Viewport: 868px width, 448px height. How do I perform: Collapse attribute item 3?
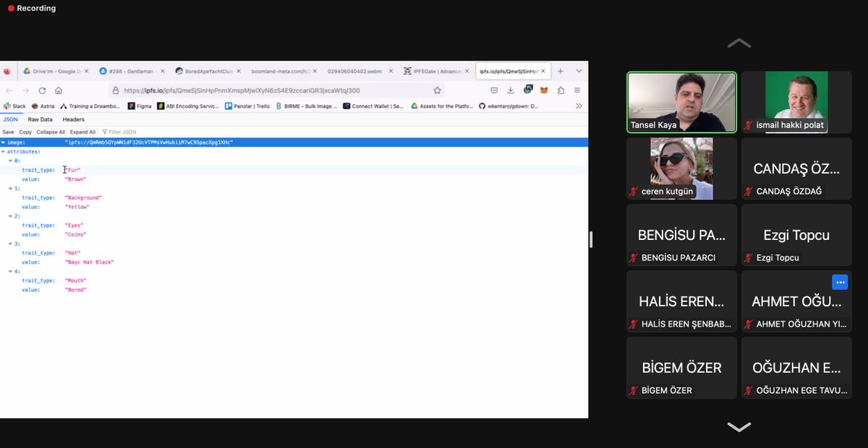[x=10, y=244]
